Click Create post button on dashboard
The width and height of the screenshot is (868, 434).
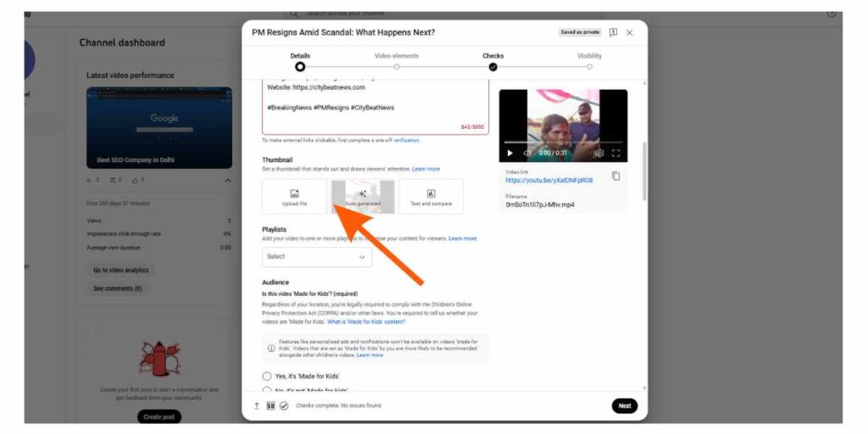click(x=159, y=417)
